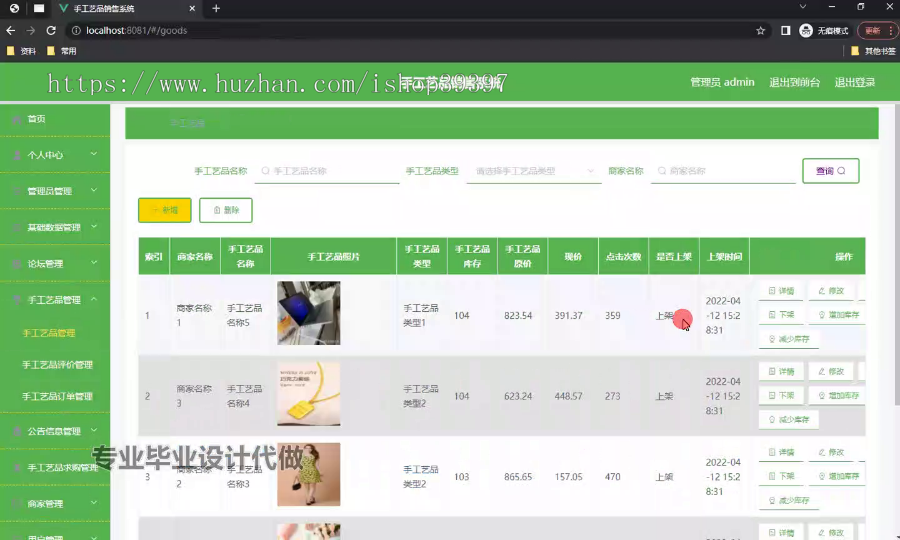Click 修改 for row 1
Screen dimensions: 900x540
point(831,291)
